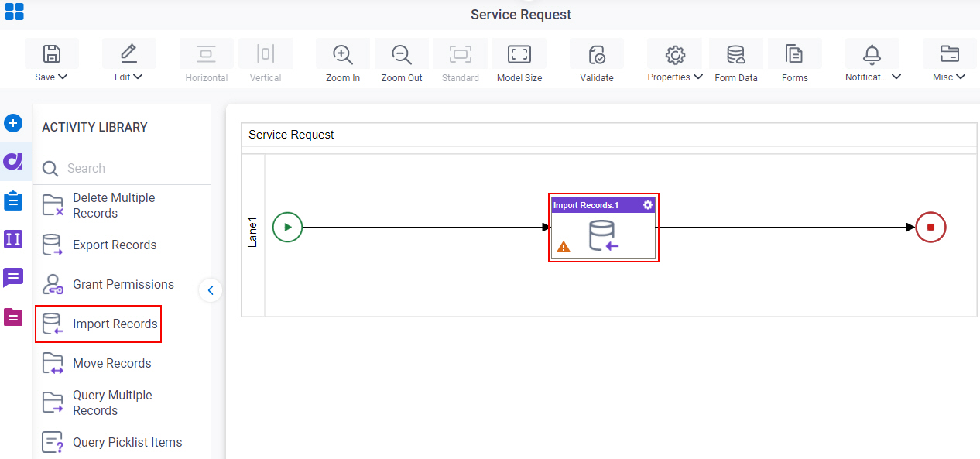
Task: Click the Horizontal align icon
Action: click(x=206, y=54)
